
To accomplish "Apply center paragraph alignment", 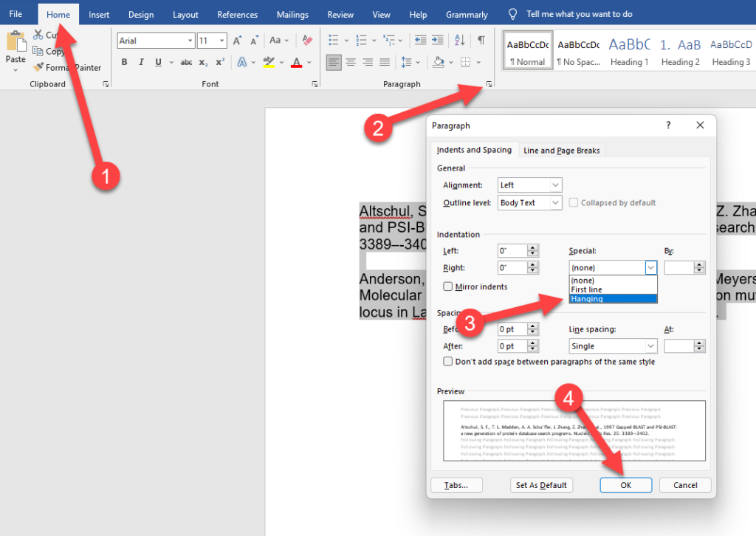I will click(x=351, y=62).
